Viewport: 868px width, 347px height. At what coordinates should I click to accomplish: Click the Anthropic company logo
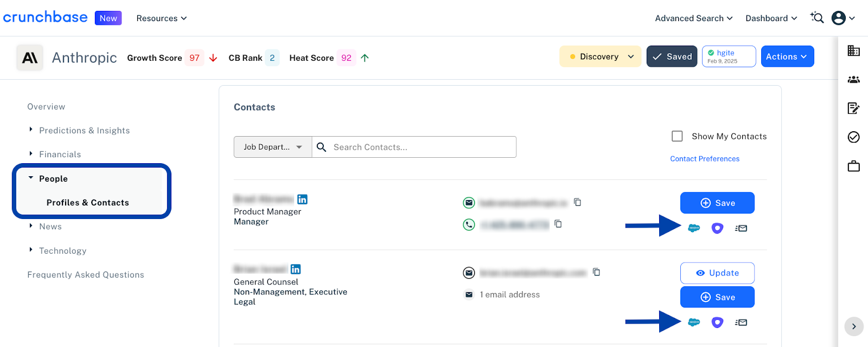click(x=30, y=57)
